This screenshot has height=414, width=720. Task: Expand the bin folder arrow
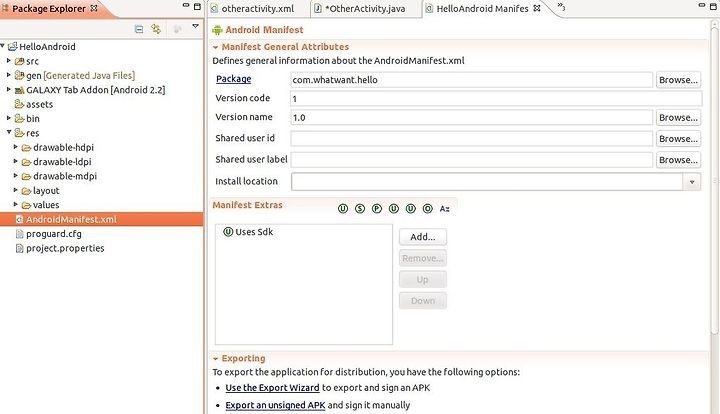(x=9, y=118)
